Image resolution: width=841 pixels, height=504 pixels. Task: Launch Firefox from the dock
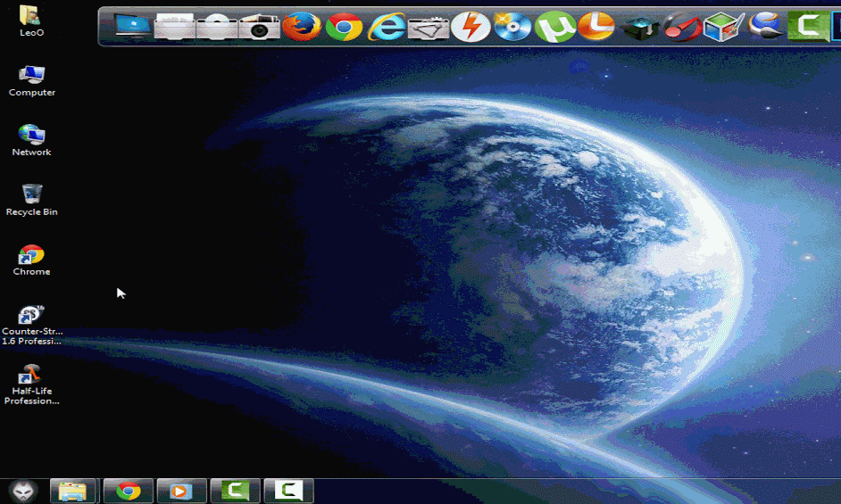(x=302, y=26)
